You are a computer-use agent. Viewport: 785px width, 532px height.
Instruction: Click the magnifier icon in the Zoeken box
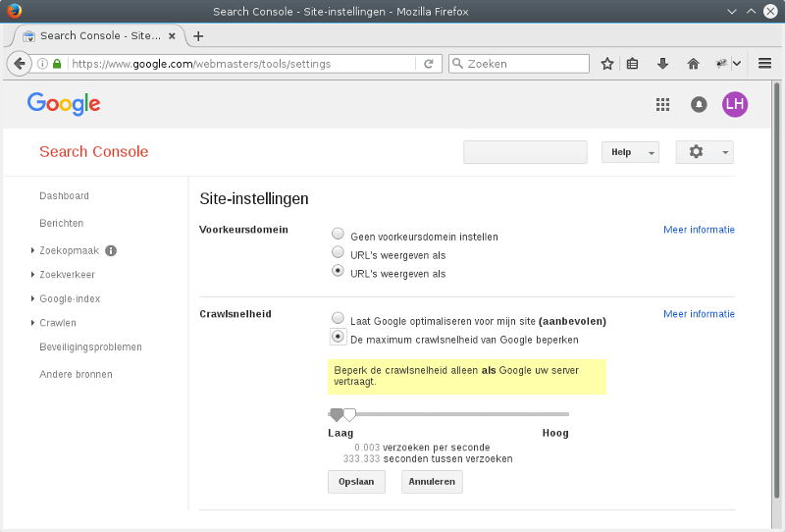pos(457,64)
